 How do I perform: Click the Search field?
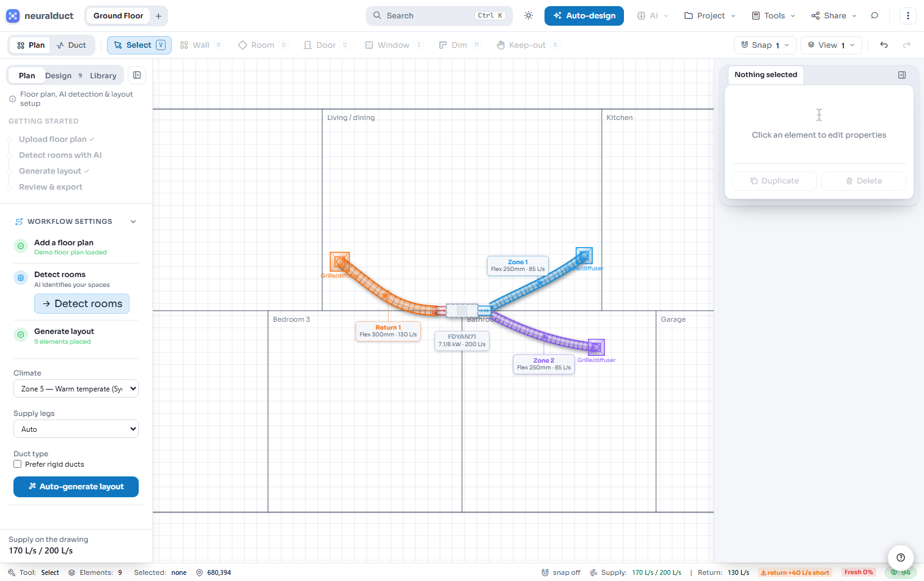(439, 16)
